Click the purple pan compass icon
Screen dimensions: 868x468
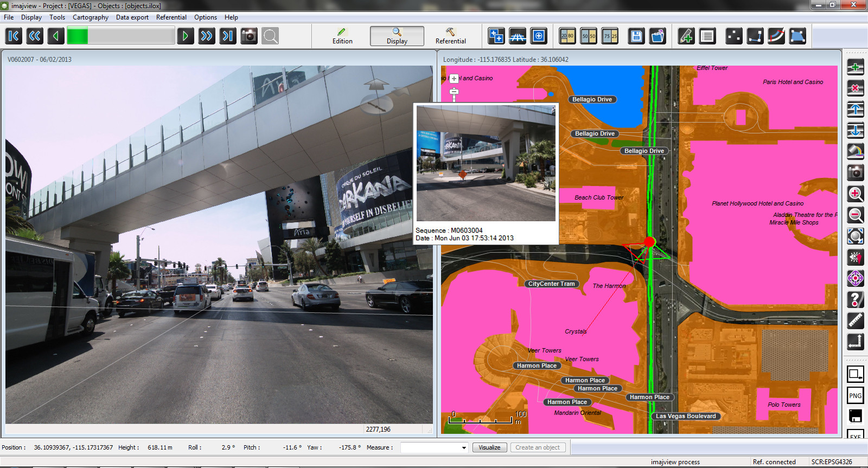click(856, 279)
